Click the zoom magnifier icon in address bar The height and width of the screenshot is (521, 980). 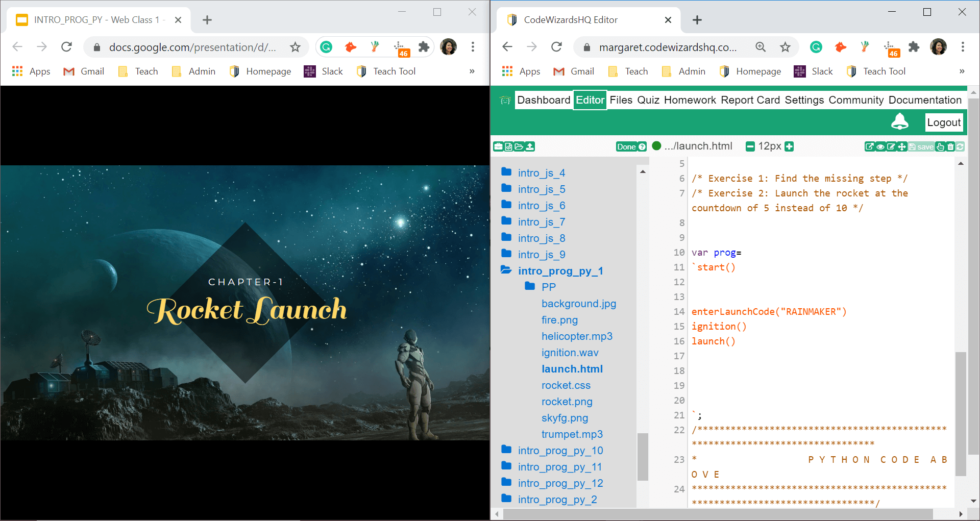click(x=761, y=47)
